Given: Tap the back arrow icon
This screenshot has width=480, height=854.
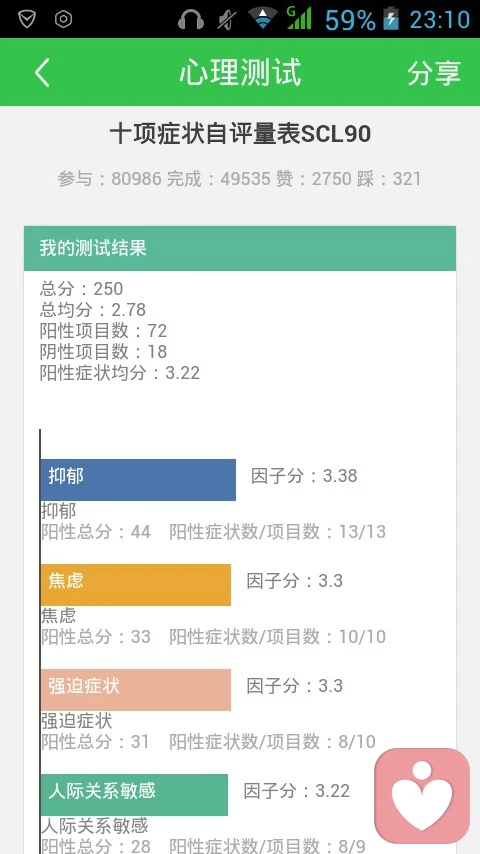Looking at the screenshot, I should click(x=42, y=72).
